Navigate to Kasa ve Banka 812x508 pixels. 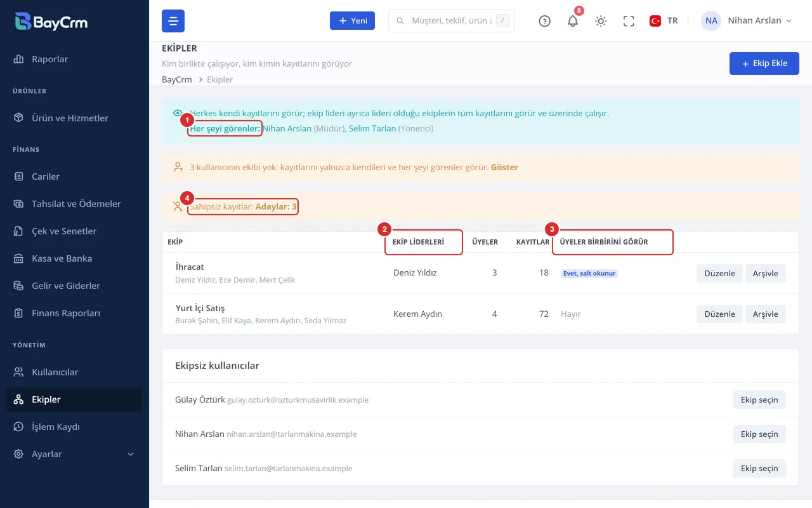(x=74, y=258)
